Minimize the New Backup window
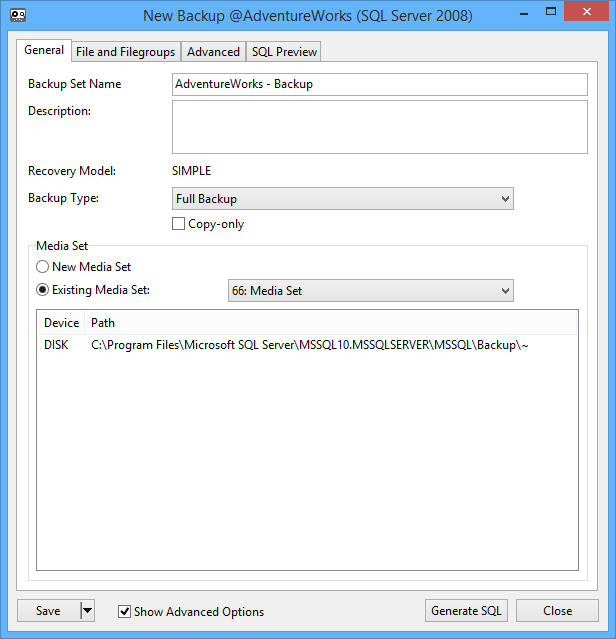This screenshot has height=639, width=616. tap(524, 12)
